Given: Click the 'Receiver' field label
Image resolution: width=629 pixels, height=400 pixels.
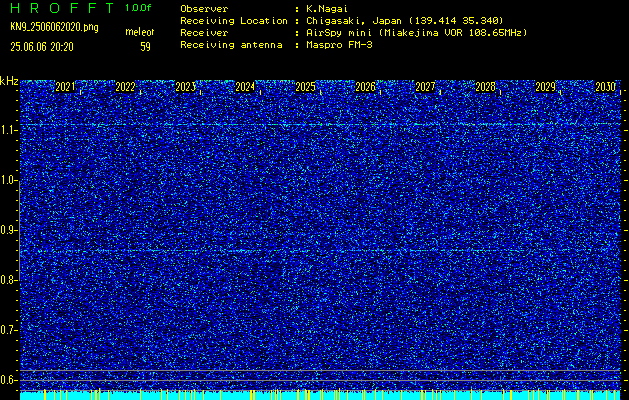Looking at the screenshot, I should point(204,32).
